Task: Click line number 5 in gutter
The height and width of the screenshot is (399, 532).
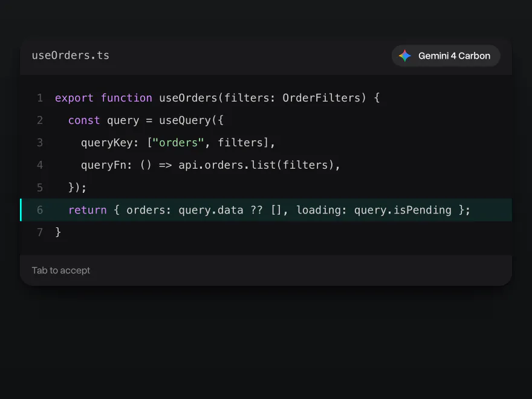Action: (x=40, y=187)
